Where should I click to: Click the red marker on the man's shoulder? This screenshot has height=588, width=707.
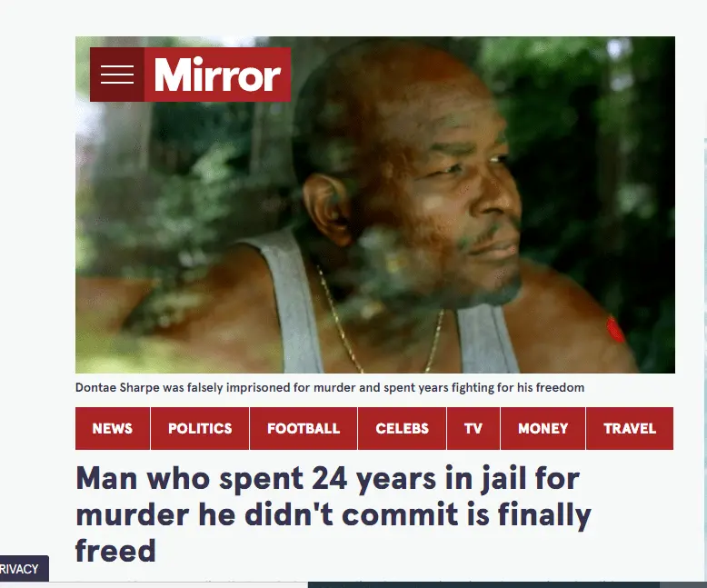click(x=615, y=329)
